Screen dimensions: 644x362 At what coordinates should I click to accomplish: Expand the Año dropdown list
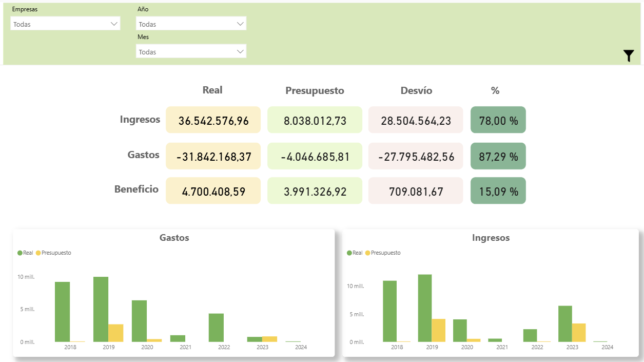[191, 24]
